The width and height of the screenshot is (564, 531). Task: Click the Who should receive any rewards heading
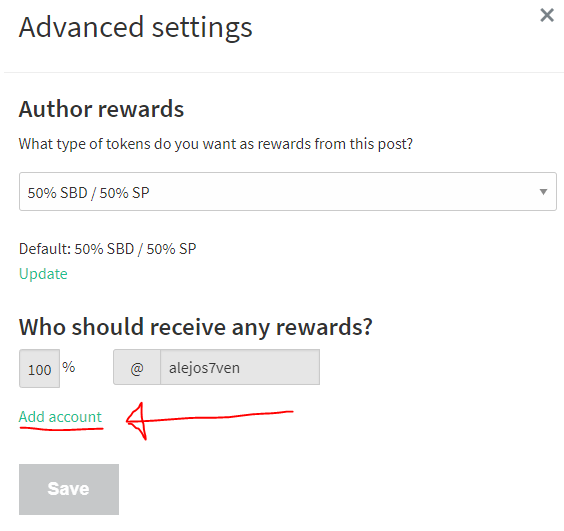(x=196, y=327)
